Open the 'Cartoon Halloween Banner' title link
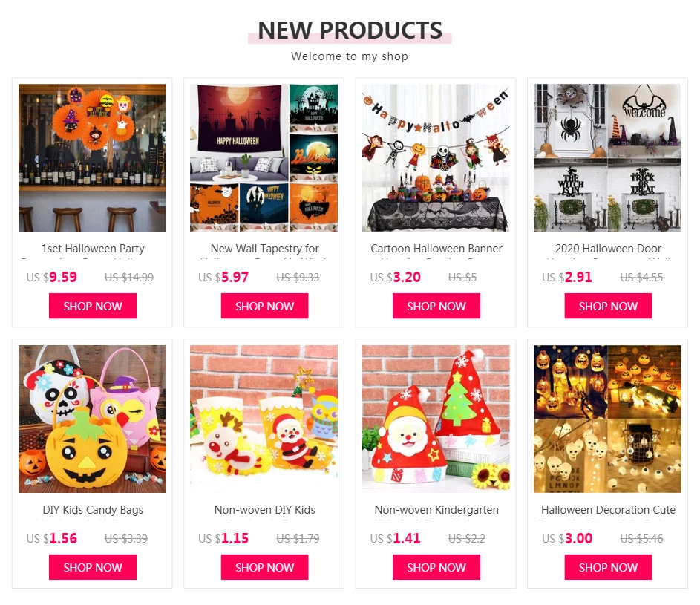 click(436, 249)
